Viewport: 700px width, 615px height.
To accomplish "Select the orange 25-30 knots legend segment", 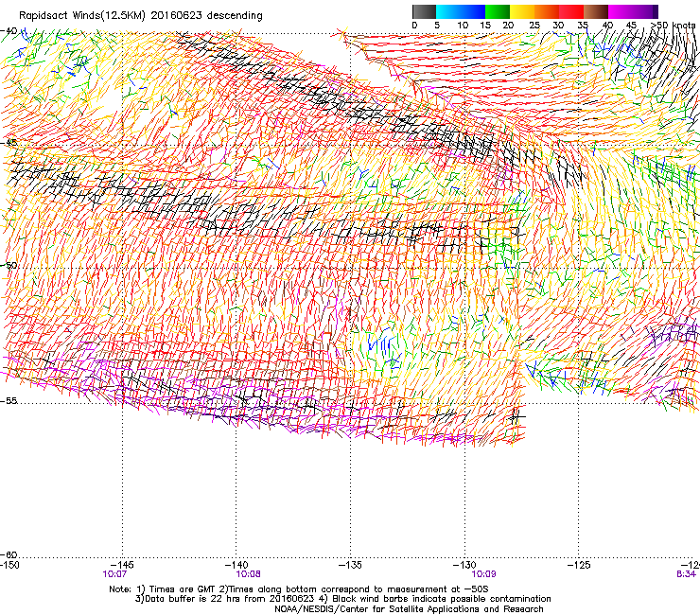I will (x=547, y=11).
